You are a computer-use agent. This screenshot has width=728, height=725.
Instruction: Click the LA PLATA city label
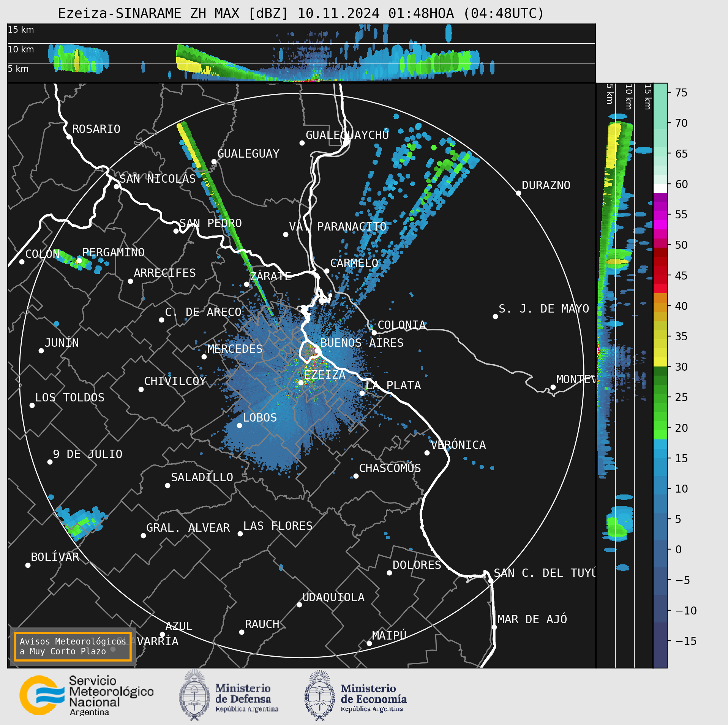click(393, 385)
